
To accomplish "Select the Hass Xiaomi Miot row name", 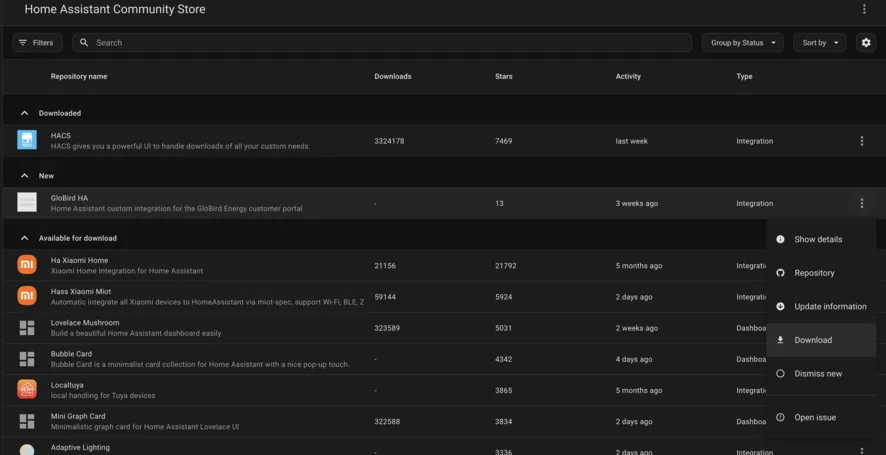I will click(81, 292).
